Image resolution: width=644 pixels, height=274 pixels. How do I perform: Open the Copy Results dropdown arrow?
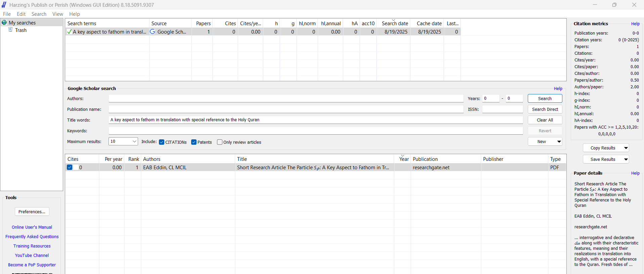(x=626, y=148)
